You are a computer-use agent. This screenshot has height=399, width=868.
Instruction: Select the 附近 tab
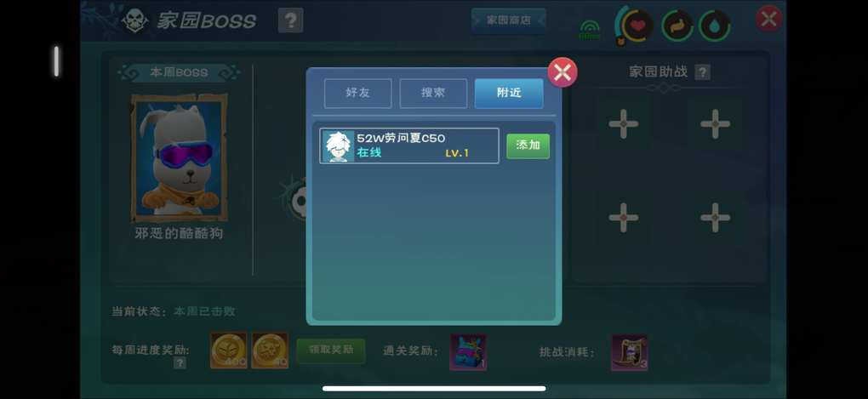pyautogui.click(x=509, y=93)
